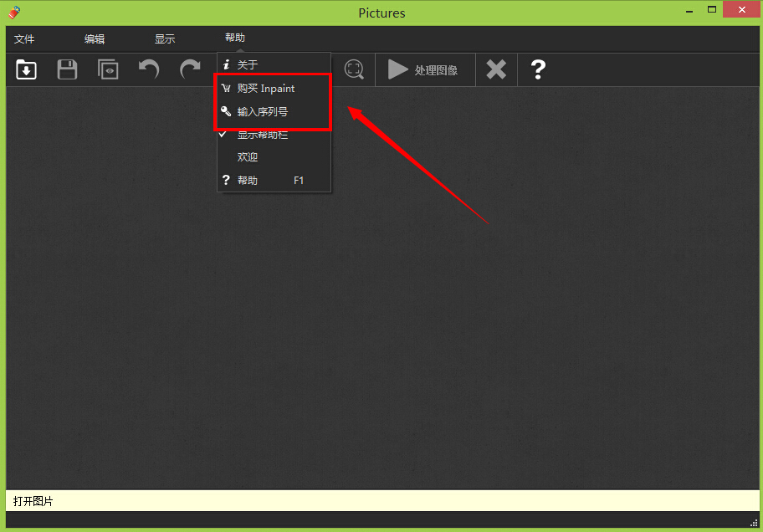The height and width of the screenshot is (532, 763).
Task: Undo with the curved left arrow
Action: (149, 69)
